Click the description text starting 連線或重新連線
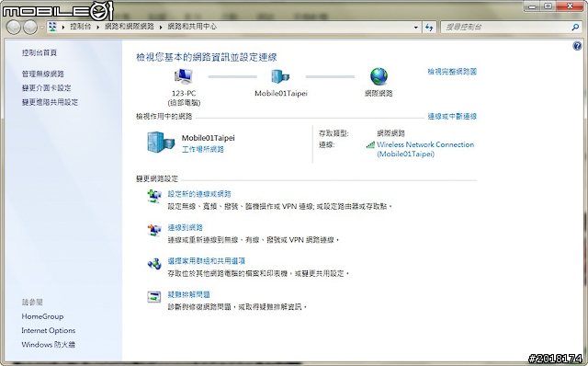 [254, 240]
